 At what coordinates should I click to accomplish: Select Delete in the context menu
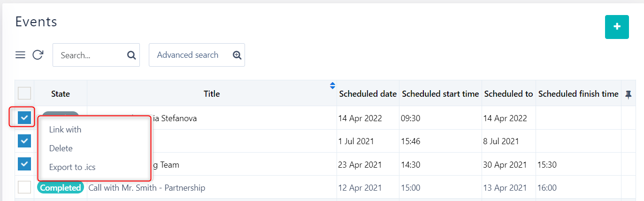click(x=61, y=148)
